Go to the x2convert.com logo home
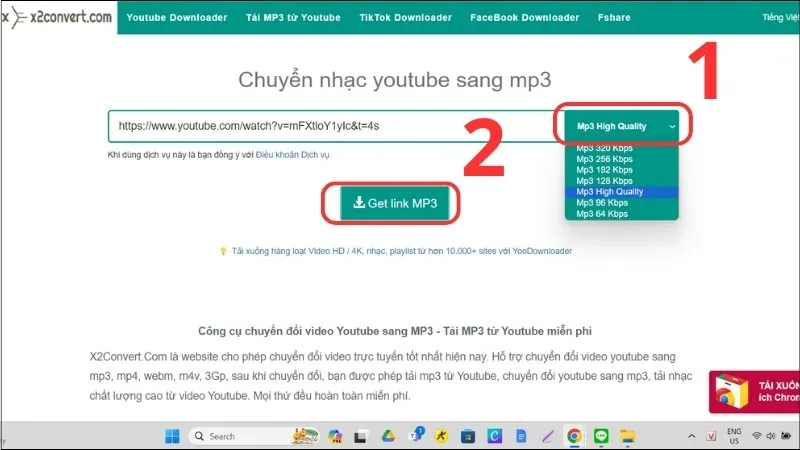This screenshot has height=450, width=800. pos(57,17)
